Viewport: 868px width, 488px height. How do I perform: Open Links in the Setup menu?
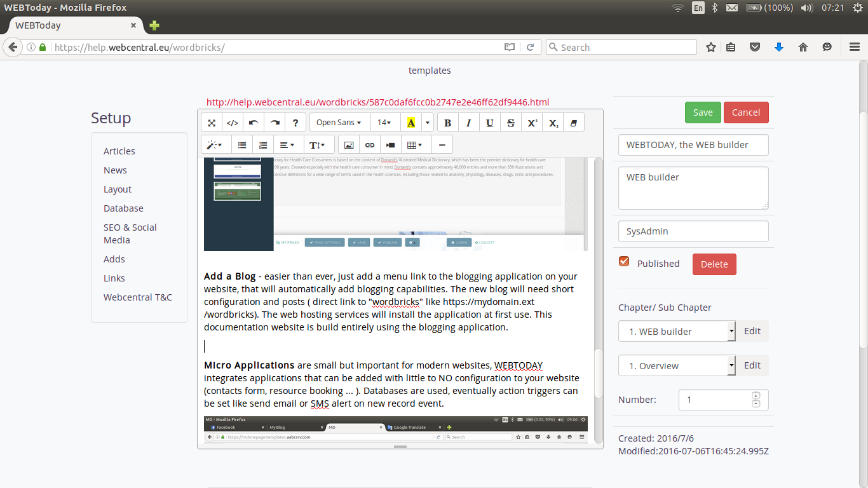114,278
